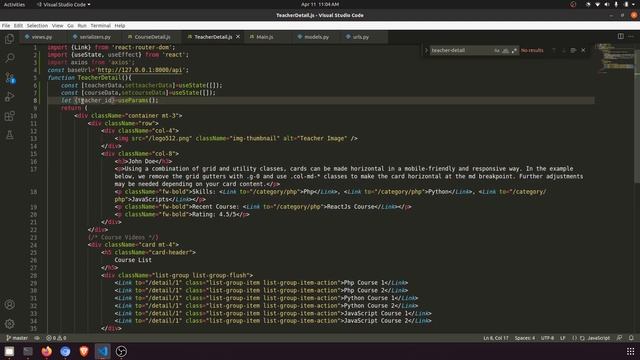Open Files manager from the dock
640x360 pixels.
point(9,351)
